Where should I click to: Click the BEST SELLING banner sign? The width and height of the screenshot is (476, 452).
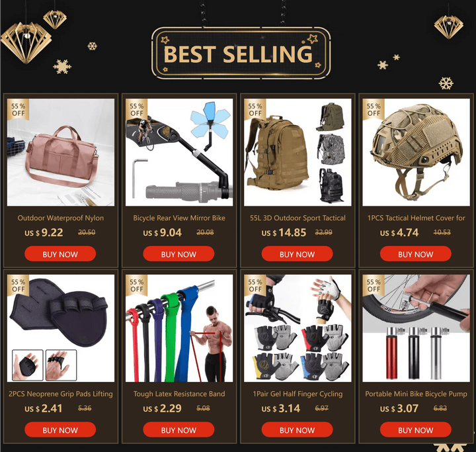[x=241, y=54]
